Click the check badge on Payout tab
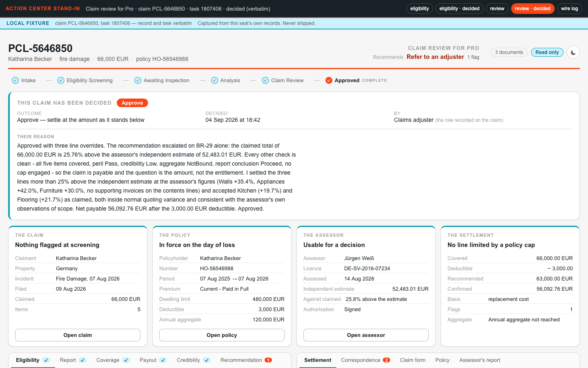 [x=163, y=360]
